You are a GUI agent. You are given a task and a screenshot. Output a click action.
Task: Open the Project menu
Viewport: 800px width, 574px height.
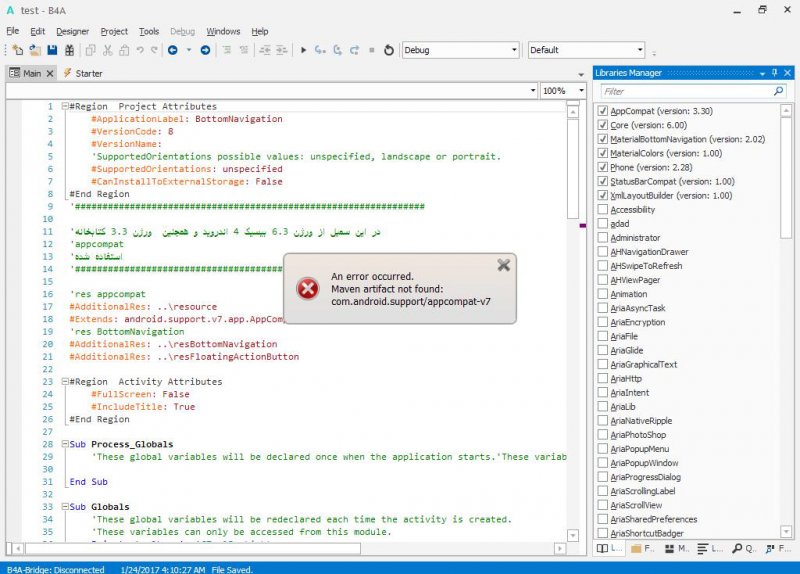pyautogui.click(x=114, y=31)
